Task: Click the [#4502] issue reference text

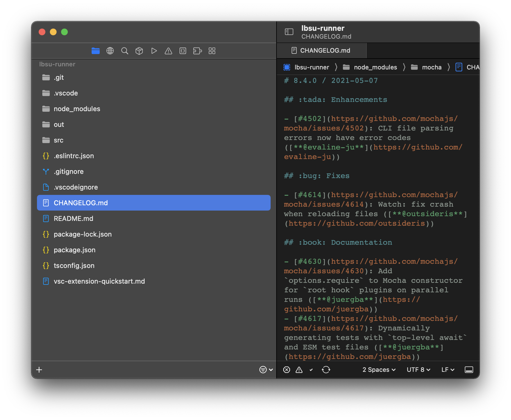Action: [310, 119]
